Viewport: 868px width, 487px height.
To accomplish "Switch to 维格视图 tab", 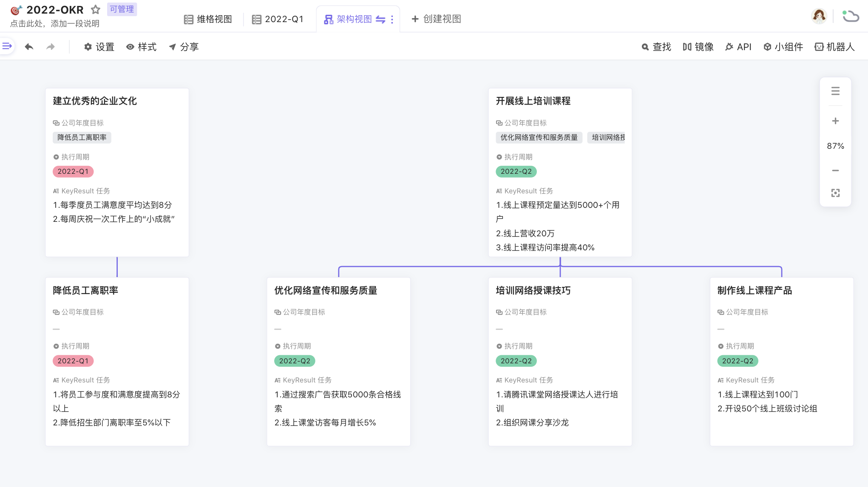I will click(x=208, y=19).
